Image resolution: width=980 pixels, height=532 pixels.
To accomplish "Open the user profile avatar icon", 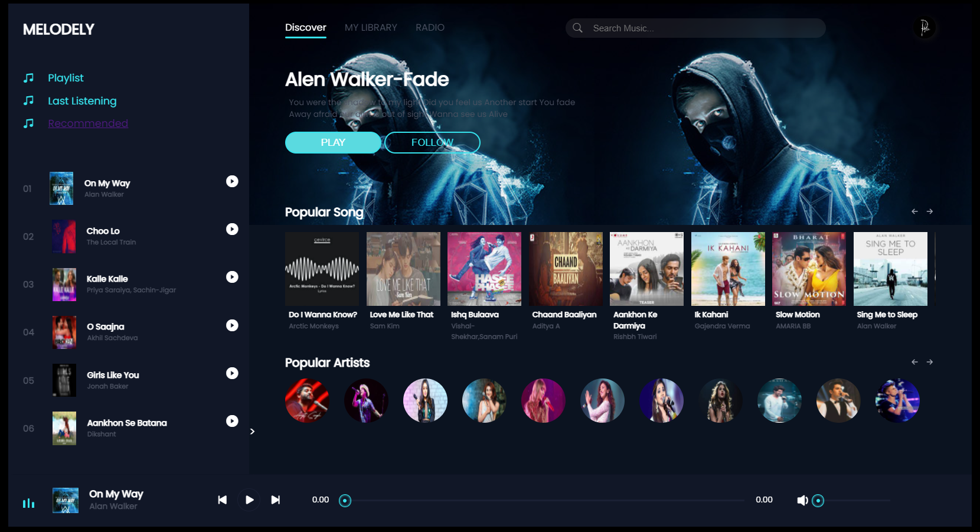I will coord(925,28).
